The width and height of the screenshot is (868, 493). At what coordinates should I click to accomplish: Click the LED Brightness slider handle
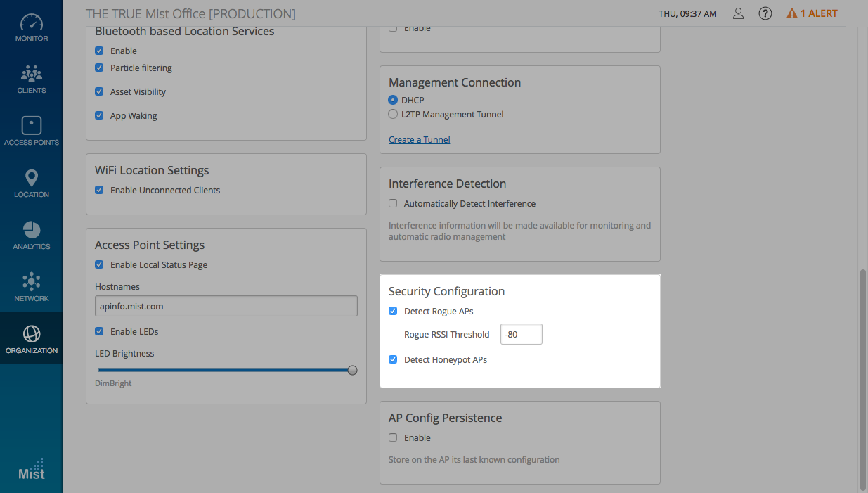(353, 370)
